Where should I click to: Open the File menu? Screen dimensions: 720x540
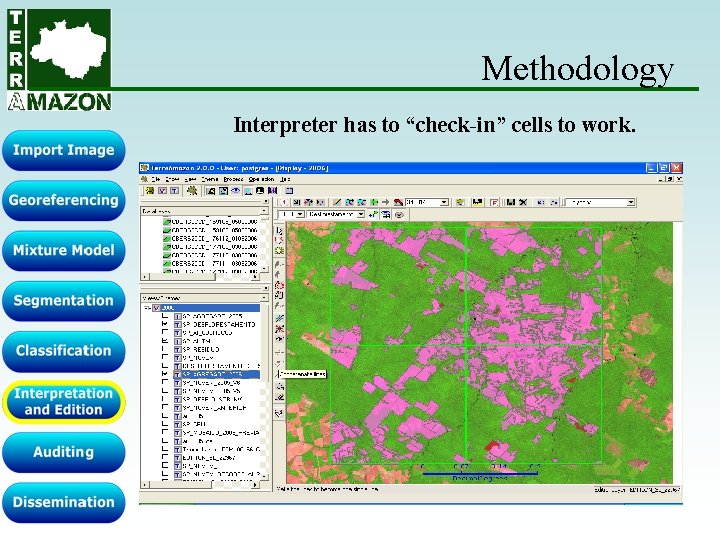click(156, 179)
